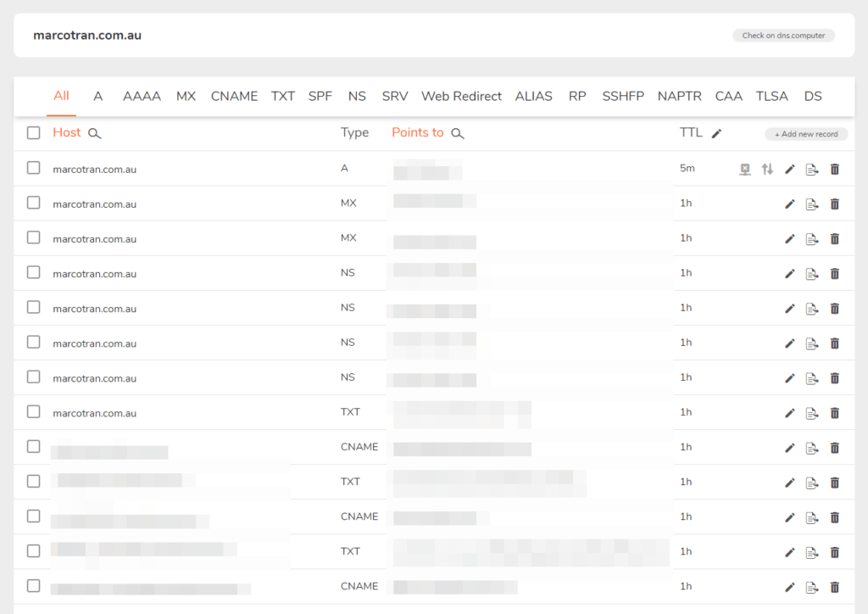Edit TTL values using the pencil beside TTL
The image size is (868, 614).
click(715, 132)
